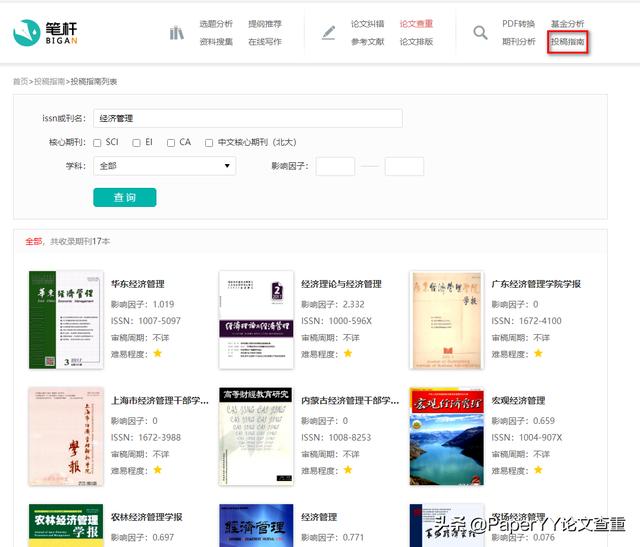Open 论文排版 menu item

point(416,42)
